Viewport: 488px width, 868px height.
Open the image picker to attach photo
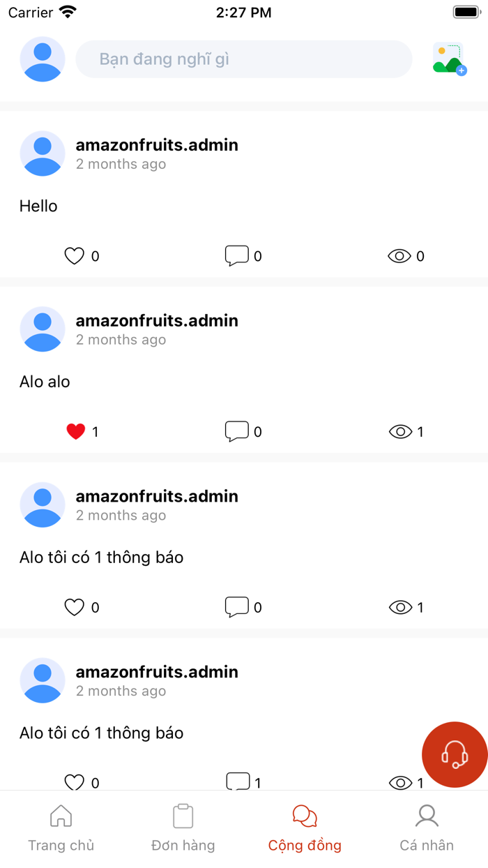[450, 59]
